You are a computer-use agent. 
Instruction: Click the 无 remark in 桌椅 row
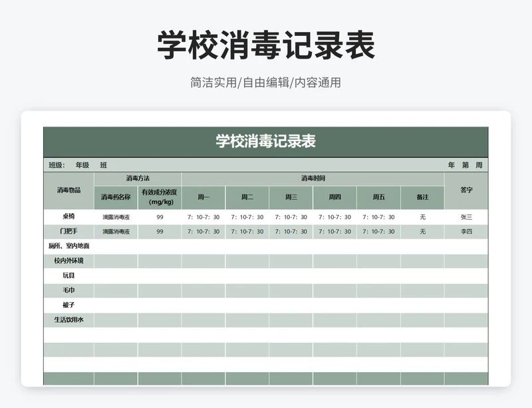pyautogui.click(x=422, y=217)
